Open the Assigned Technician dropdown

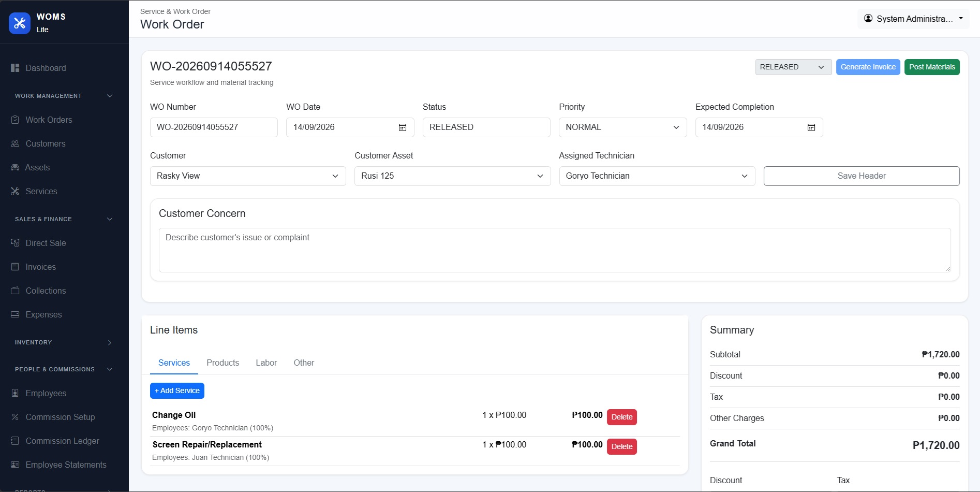tap(657, 176)
